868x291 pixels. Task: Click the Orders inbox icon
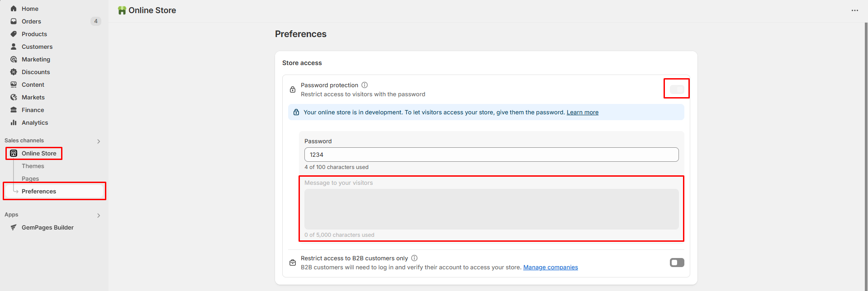[14, 21]
